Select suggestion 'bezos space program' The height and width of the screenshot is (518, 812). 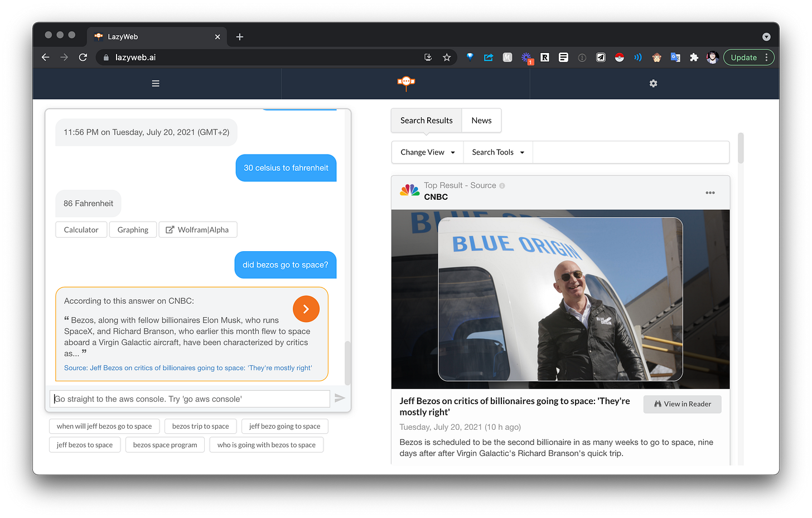coord(165,445)
